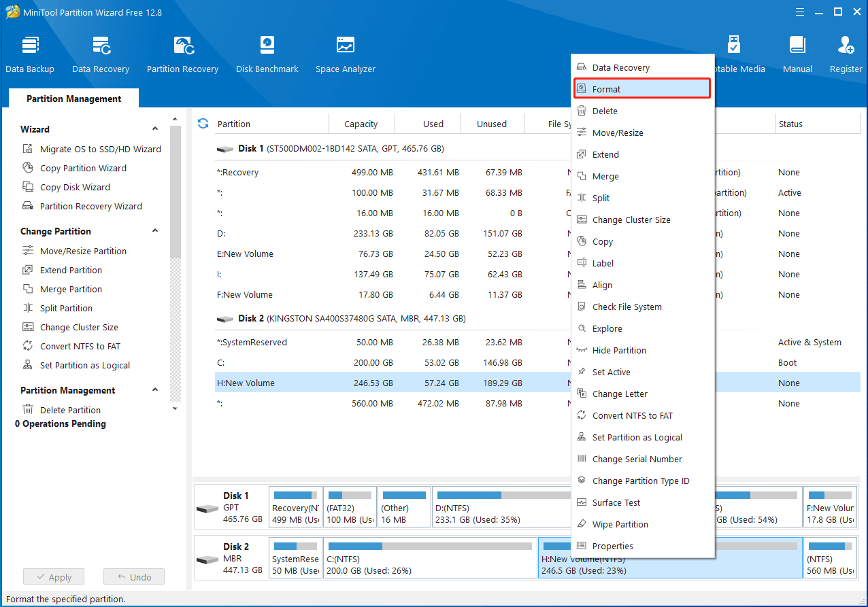The image size is (868, 607).
Task: Choose Set Partition as Logical in the sidebar
Action: tap(76, 365)
